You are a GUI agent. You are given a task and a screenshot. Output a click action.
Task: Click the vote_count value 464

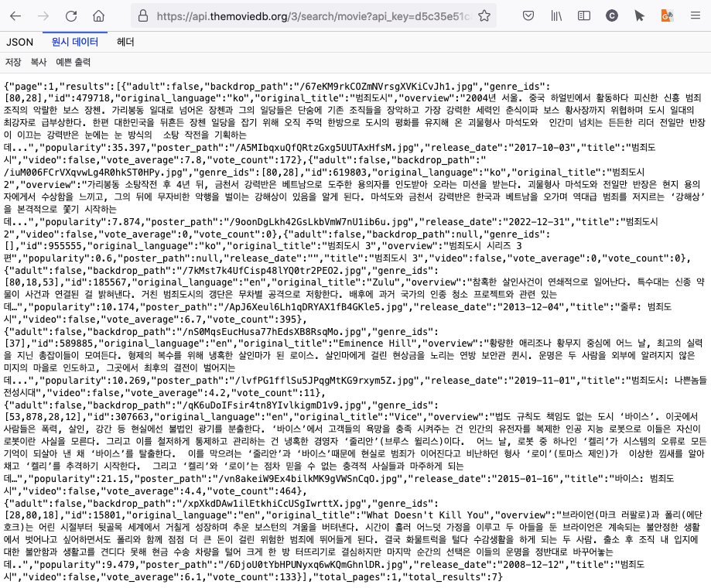point(287,491)
